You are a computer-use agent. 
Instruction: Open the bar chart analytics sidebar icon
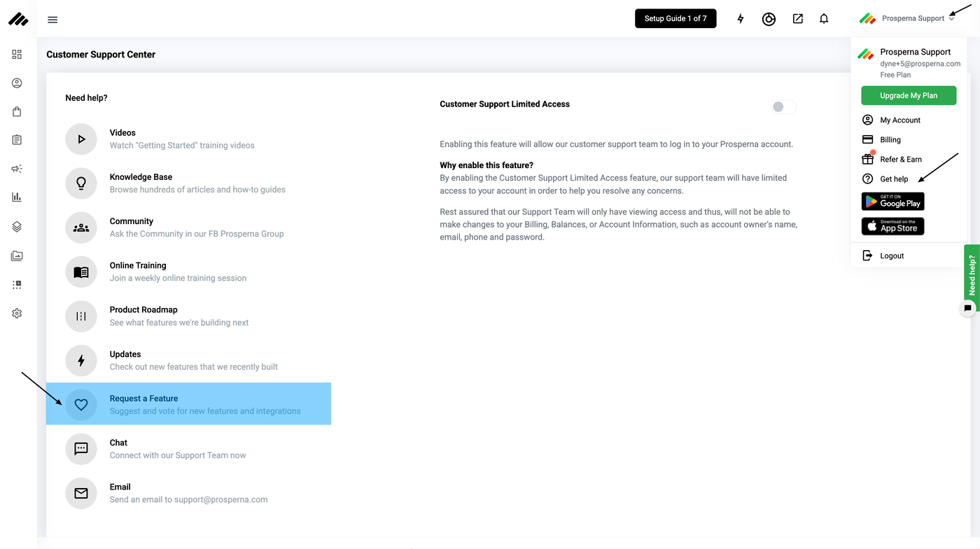17,197
